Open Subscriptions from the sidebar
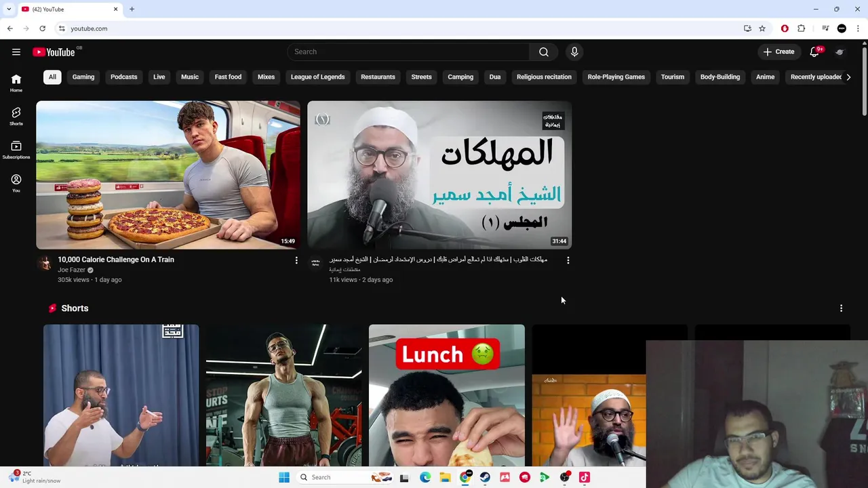This screenshot has width=868, height=488. (x=16, y=150)
